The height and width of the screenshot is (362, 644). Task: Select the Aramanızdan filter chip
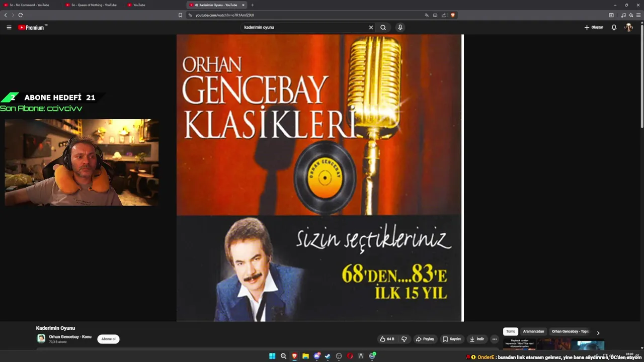click(533, 331)
